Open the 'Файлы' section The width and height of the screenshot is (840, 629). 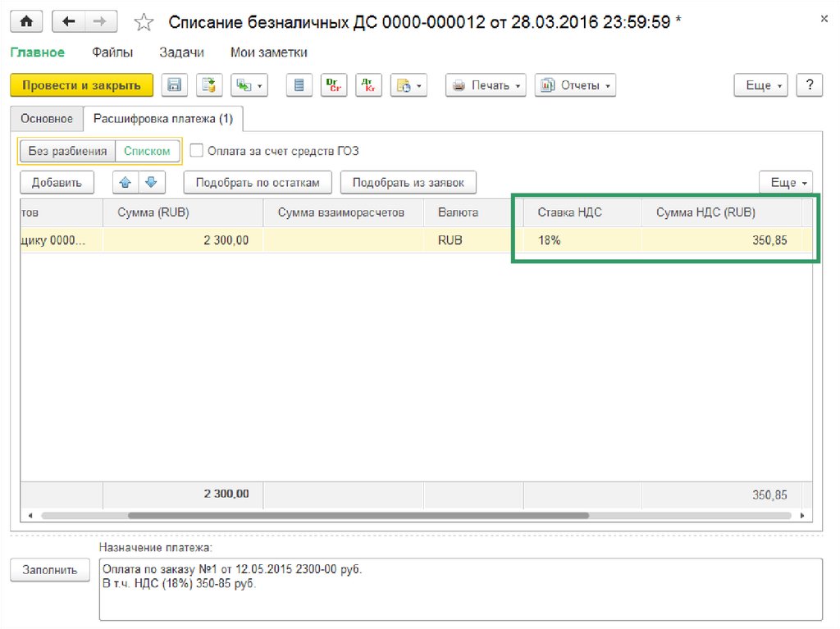[x=112, y=52]
